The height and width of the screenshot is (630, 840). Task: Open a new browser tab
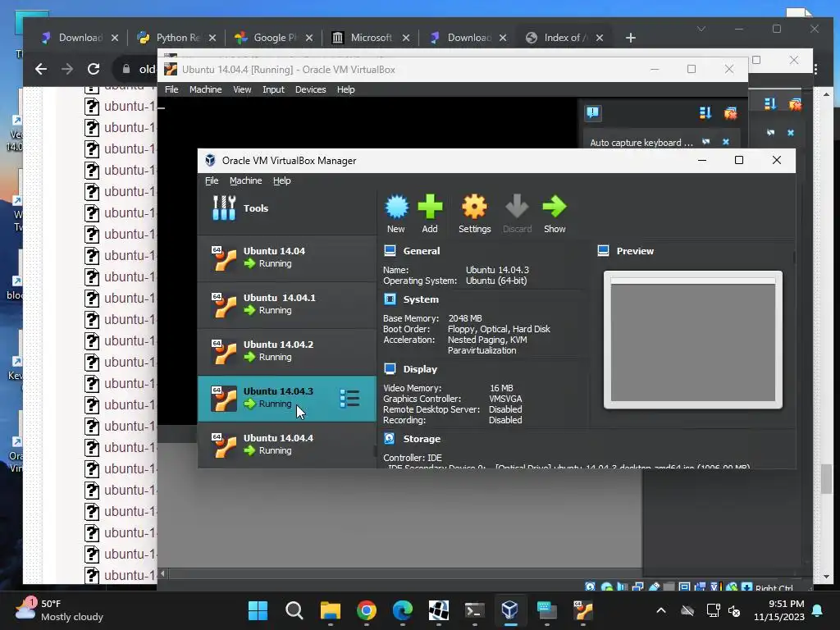point(631,38)
